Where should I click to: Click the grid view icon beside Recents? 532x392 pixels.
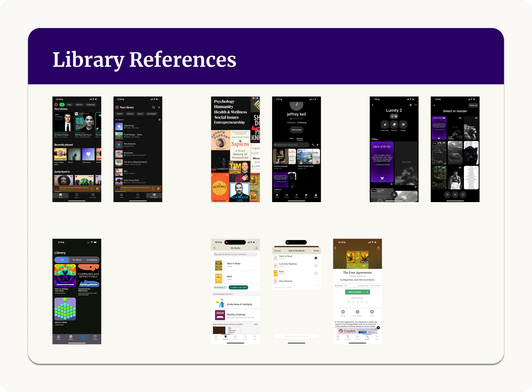[160, 120]
